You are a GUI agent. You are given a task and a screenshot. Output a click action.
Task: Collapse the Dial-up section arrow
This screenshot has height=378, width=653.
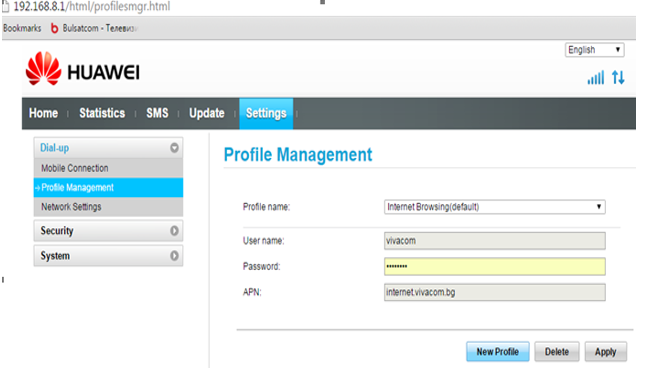[174, 148]
